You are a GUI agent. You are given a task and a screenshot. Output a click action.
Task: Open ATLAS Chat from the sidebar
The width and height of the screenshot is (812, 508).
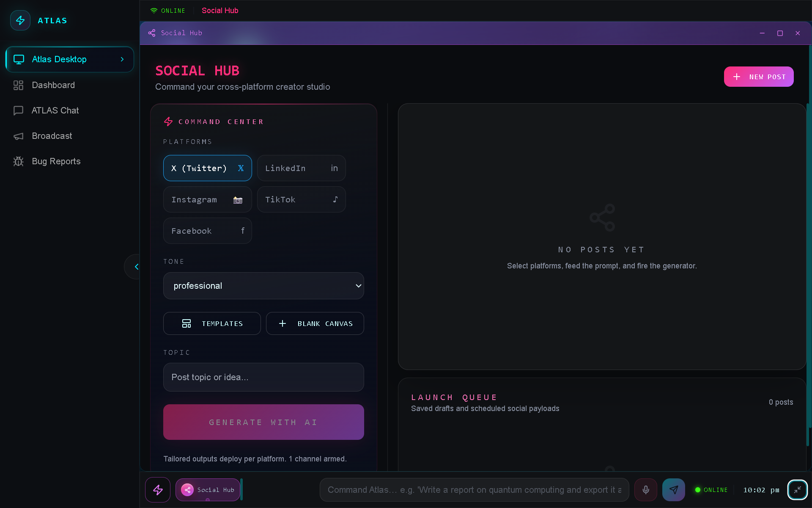(x=70, y=110)
